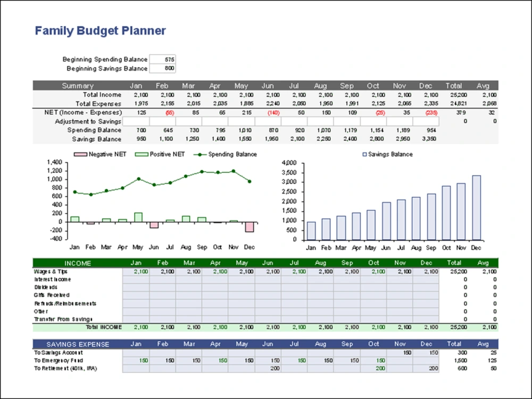The height and width of the screenshot is (399, 532).
Task: Click Dec Total Expenses value 2,335
Action: 431,104
